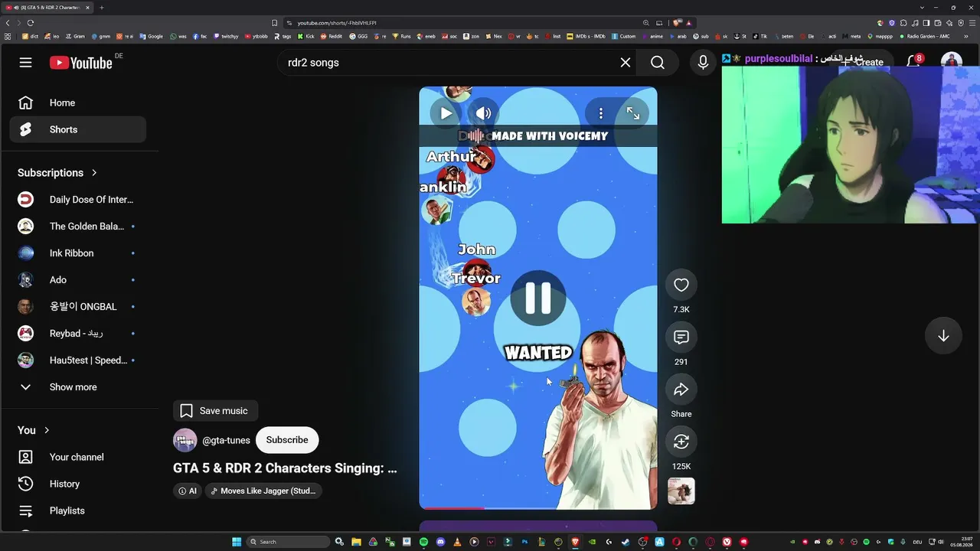Open Photoshop from the taskbar

tap(524, 542)
